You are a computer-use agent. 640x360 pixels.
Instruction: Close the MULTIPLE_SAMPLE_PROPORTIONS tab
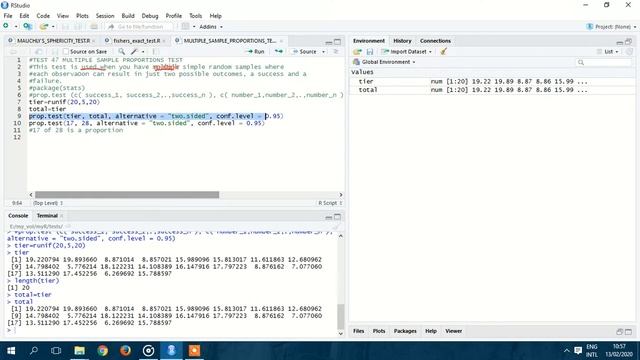[281, 41]
